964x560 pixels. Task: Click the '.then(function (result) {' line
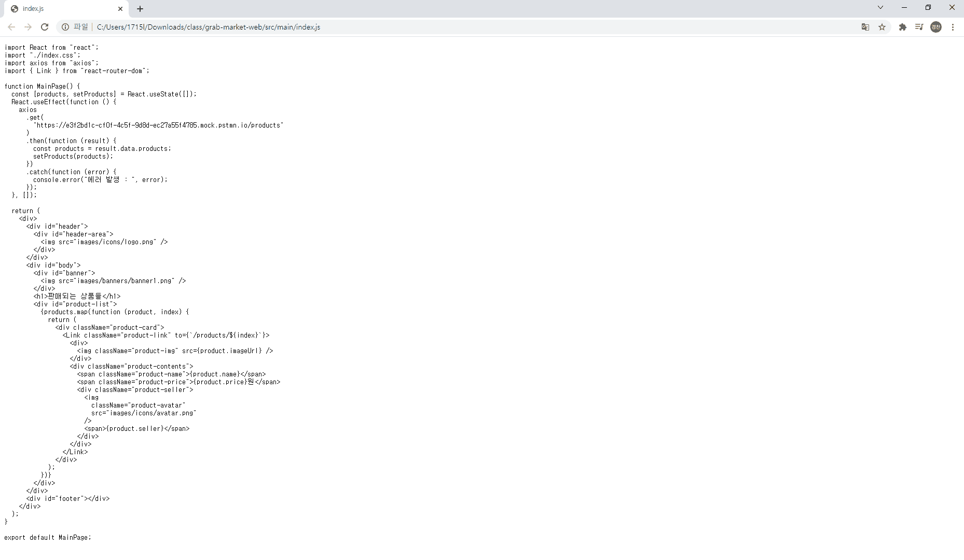click(72, 141)
